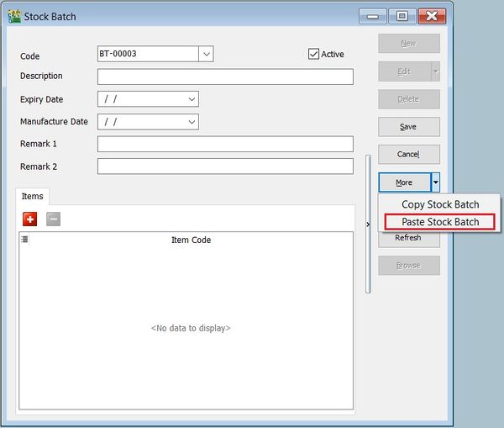Open the Code dropdown list
The height and width of the screenshot is (428, 504).
[207, 54]
